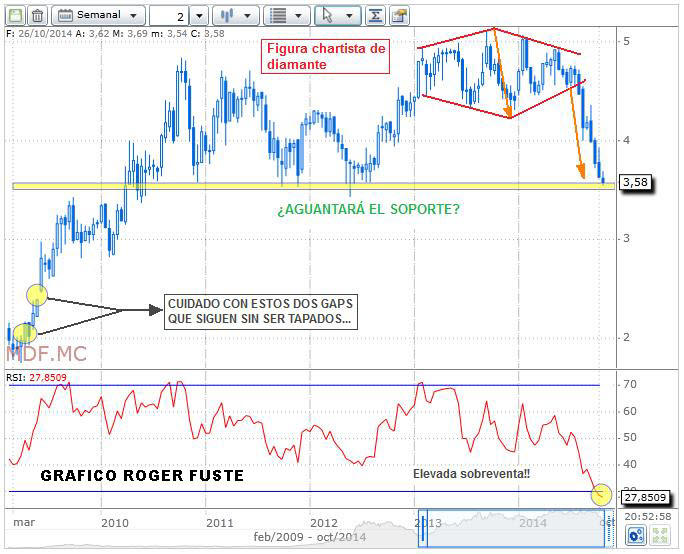This screenshot has width=684, height=554.
Task: Open the list view options dropdown
Action: click(x=290, y=16)
